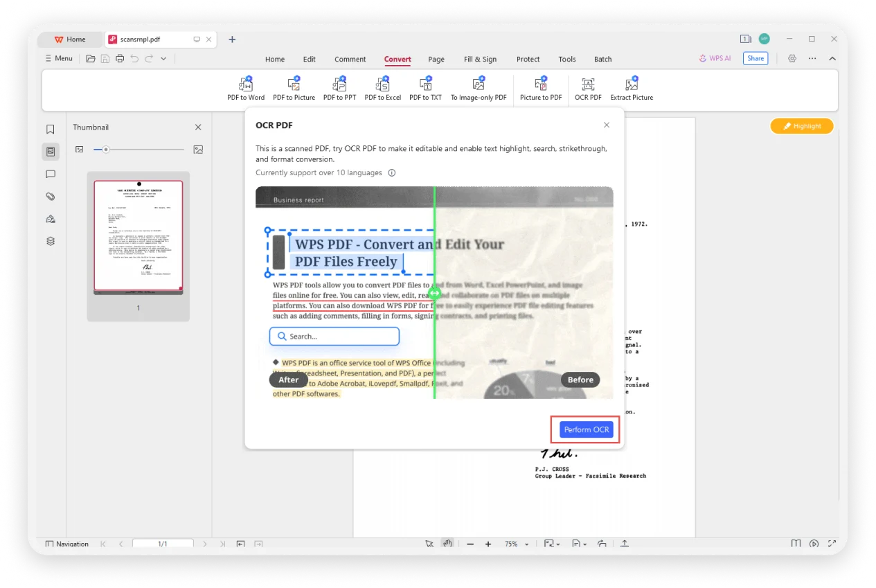Viewport: 876px width, 588px height.
Task: Open the settings gear icon
Action: [792, 59]
